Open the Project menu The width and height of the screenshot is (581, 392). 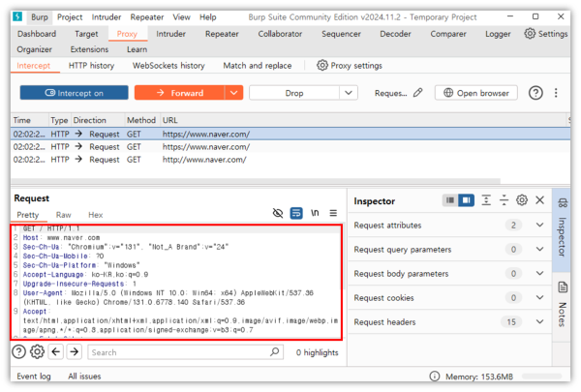click(x=70, y=17)
